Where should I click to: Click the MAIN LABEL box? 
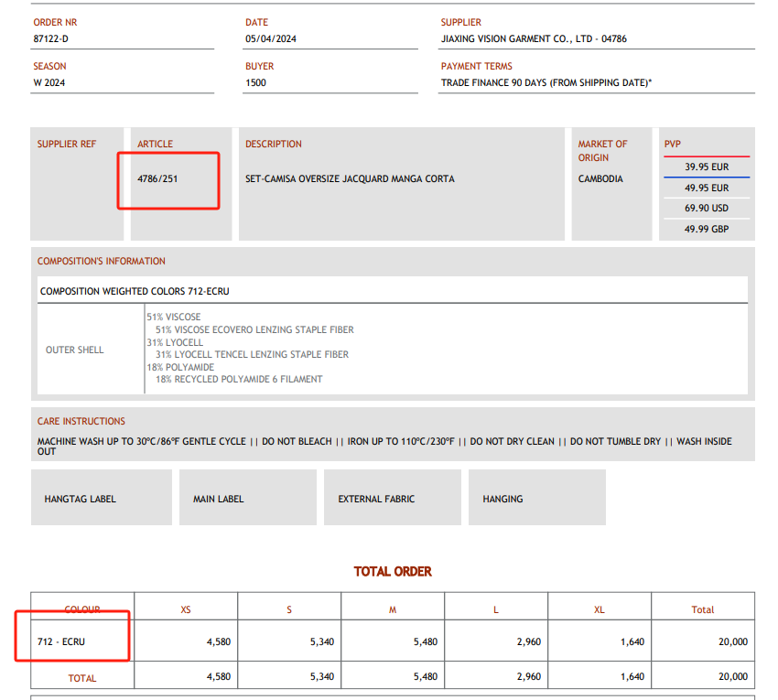(x=247, y=499)
